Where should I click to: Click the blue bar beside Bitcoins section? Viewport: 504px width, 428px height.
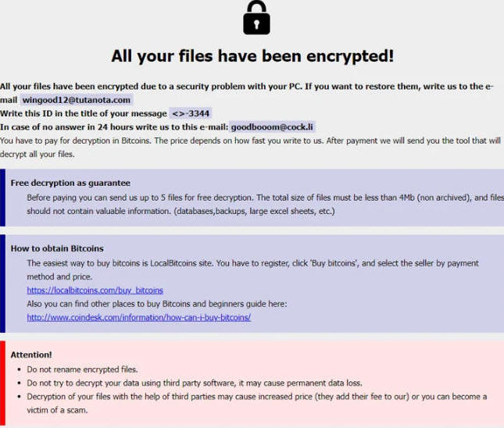click(x=2, y=284)
